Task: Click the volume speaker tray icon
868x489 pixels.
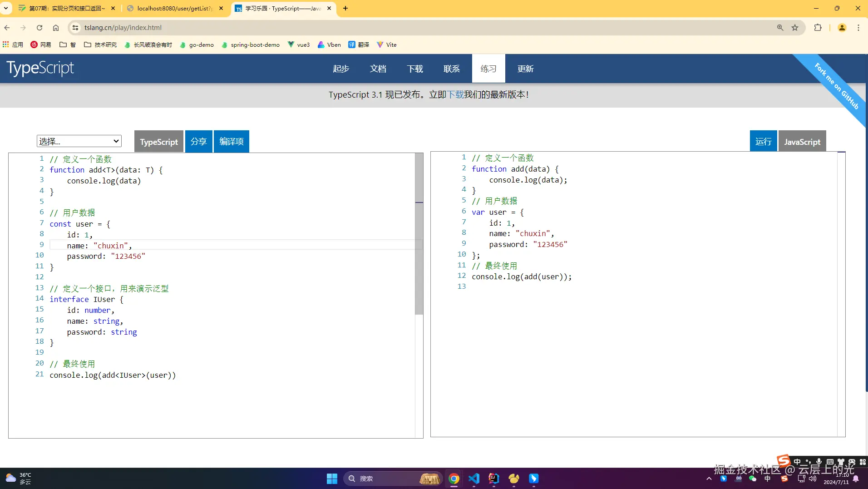Action: click(812, 479)
